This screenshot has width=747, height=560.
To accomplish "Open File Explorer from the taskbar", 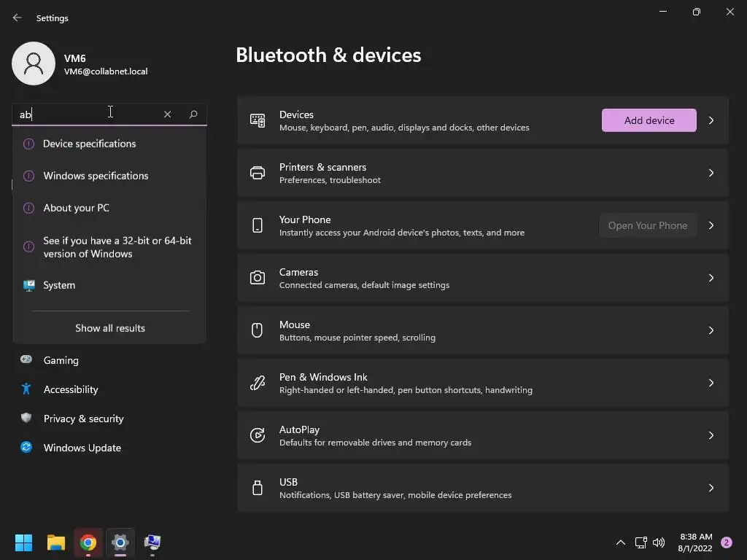I will point(56,542).
